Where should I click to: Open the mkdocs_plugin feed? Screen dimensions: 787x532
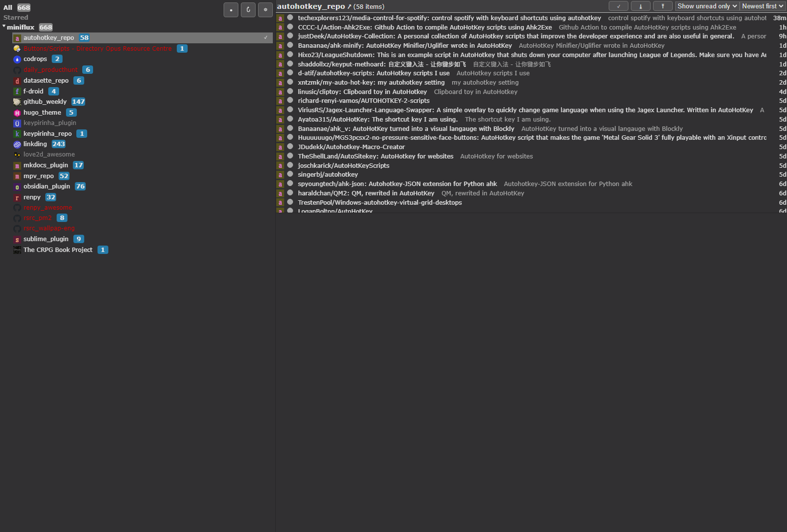[46, 165]
